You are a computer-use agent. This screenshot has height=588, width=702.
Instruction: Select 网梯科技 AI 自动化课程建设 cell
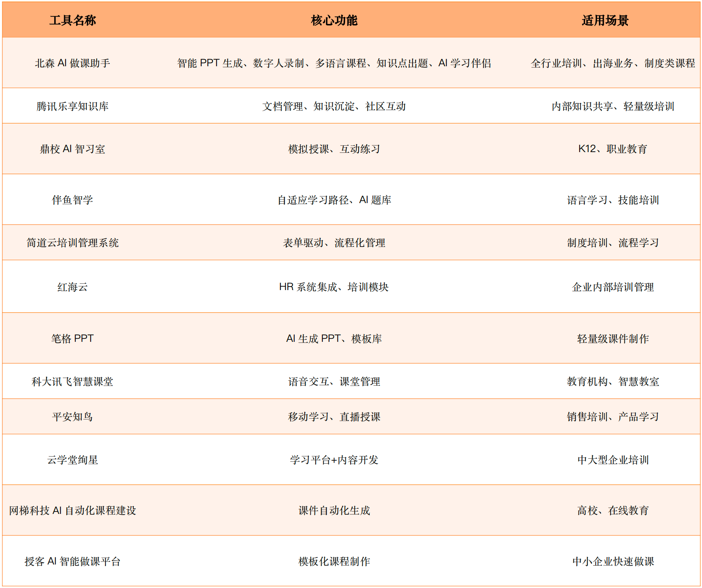[x=73, y=510]
